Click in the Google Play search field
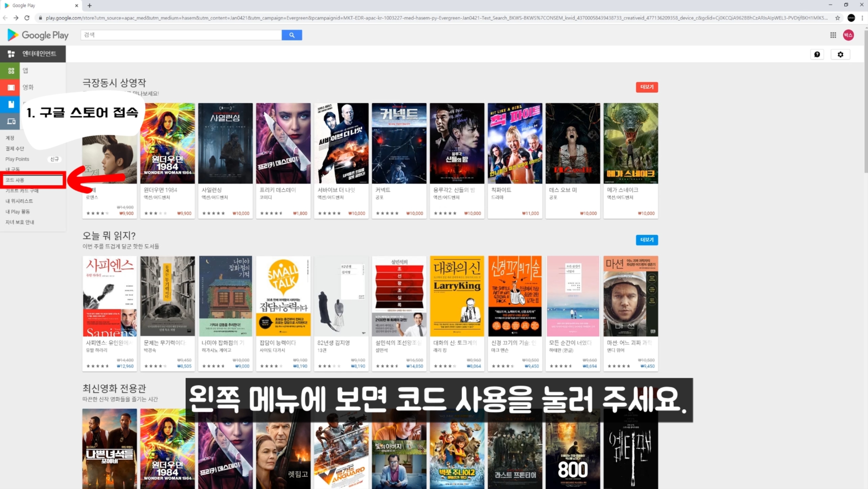This screenshot has width=868, height=489. click(181, 35)
